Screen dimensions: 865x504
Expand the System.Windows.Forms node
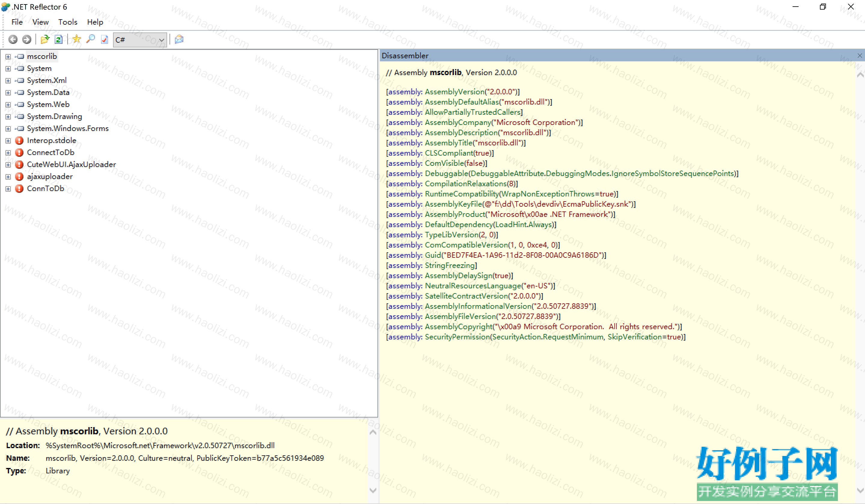point(8,129)
